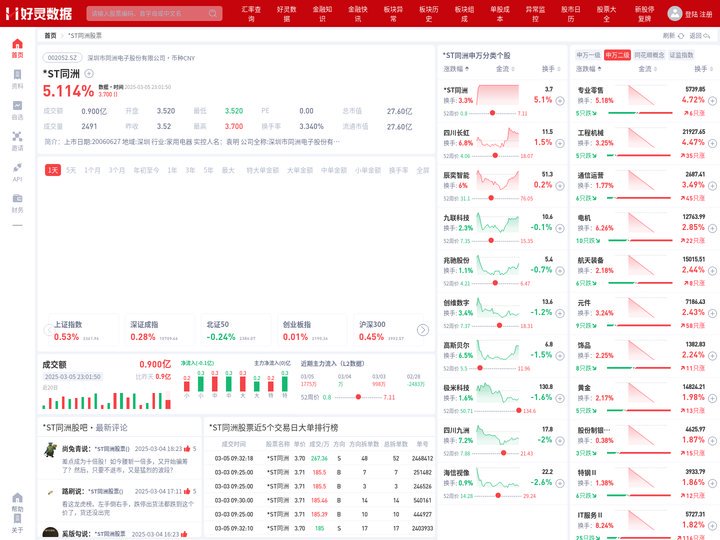The image size is (720, 540).
Task: Click the 返回 back button
Action: pos(699,35)
